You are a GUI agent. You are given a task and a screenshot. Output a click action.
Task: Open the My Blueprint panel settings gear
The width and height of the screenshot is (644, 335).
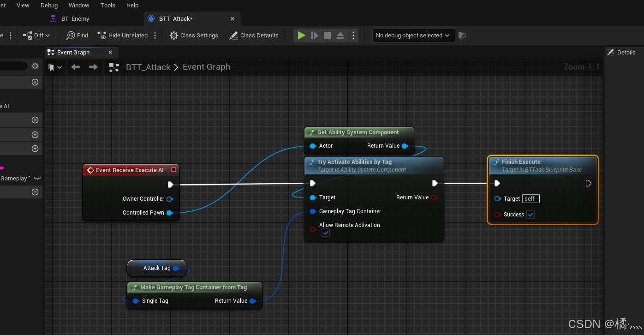click(35, 66)
